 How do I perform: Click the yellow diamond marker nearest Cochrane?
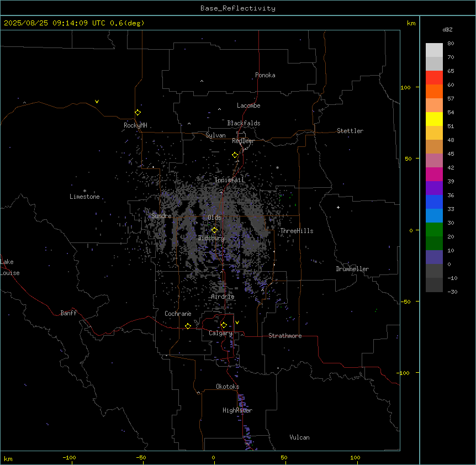coord(188,326)
